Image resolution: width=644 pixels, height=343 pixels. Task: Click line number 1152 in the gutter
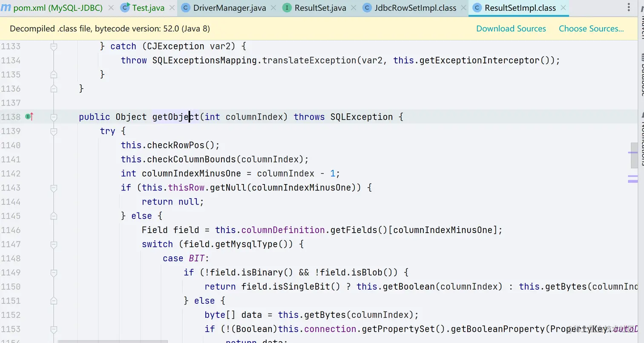(x=11, y=314)
